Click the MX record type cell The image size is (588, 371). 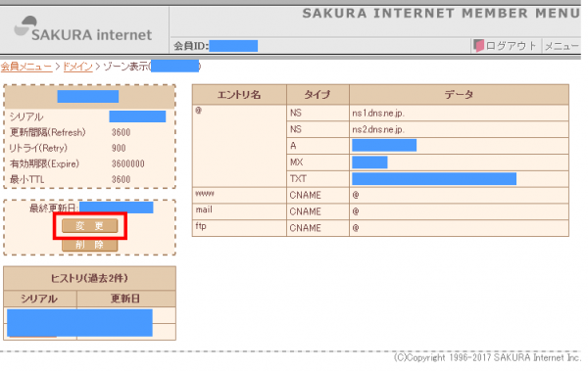[x=318, y=162]
